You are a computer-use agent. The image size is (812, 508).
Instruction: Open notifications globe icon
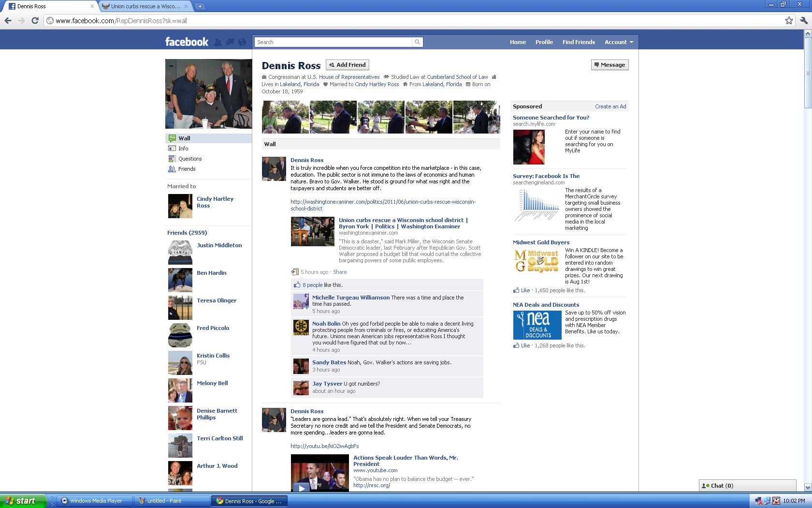point(242,42)
